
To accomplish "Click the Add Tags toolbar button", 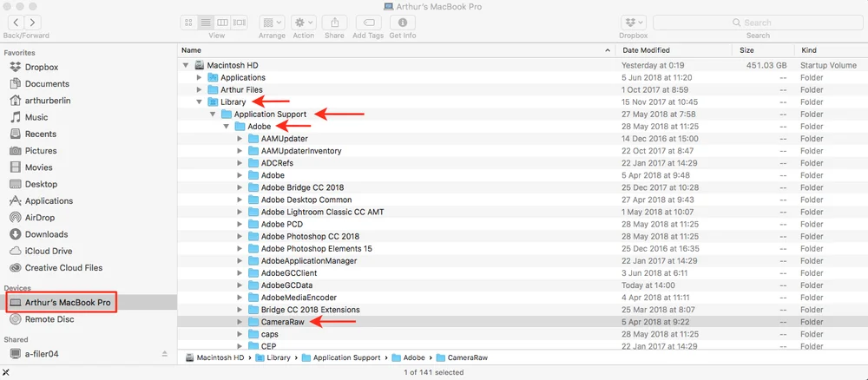I will tap(368, 23).
